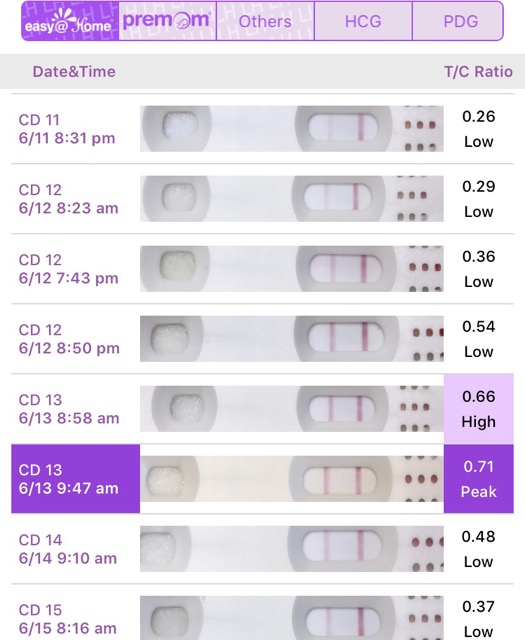Screen dimensions: 525x640
Task: Click the T/C Ratio column header
Action: pos(478,72)
